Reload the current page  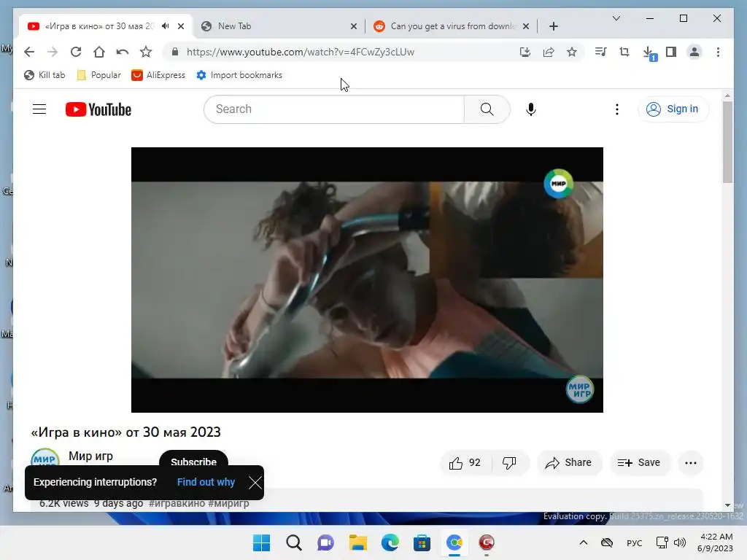point(76,52)
